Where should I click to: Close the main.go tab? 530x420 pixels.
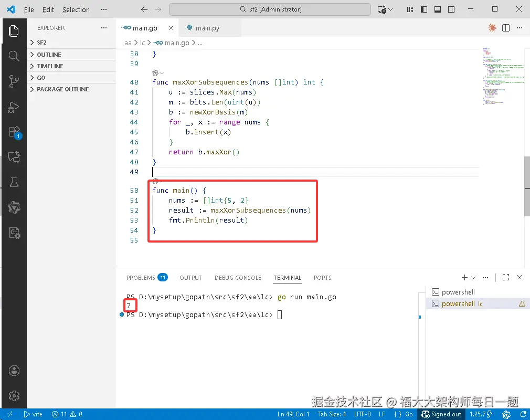click(171, 28)
